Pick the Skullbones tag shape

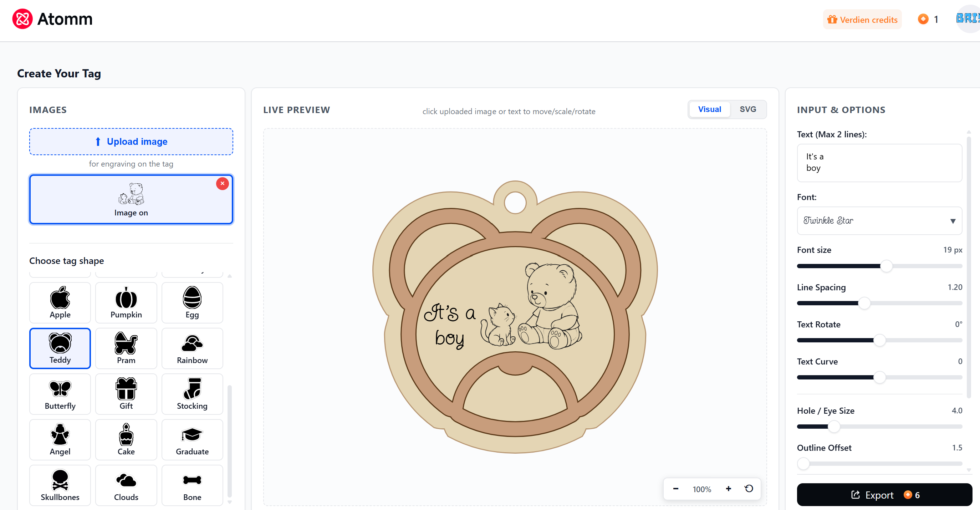pos(60,485)
